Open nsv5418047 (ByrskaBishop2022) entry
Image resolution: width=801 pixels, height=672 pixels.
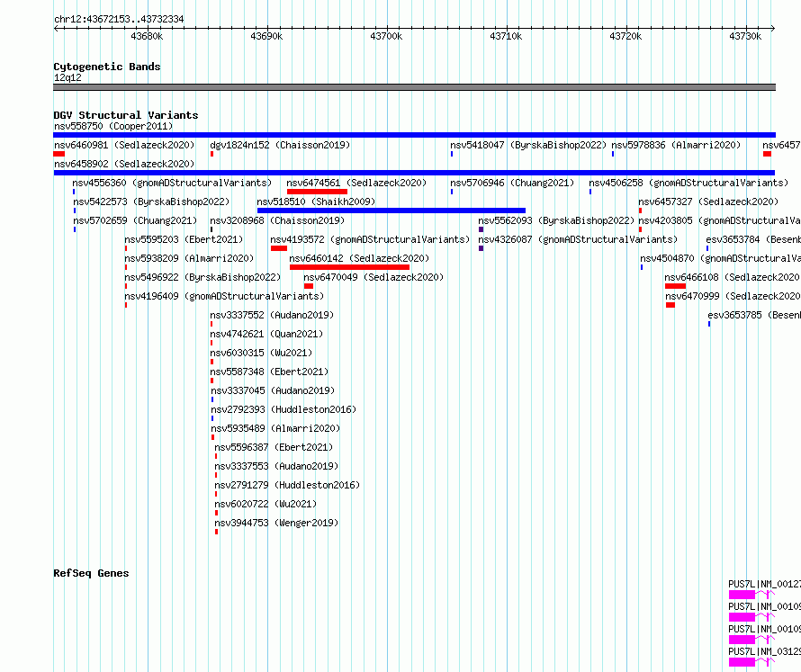pos(528,145)
